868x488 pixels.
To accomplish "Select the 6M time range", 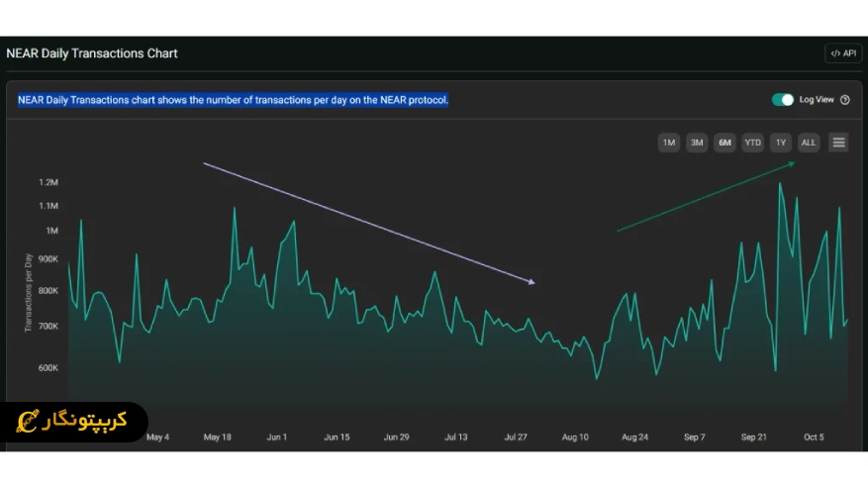I will [724, 143].
